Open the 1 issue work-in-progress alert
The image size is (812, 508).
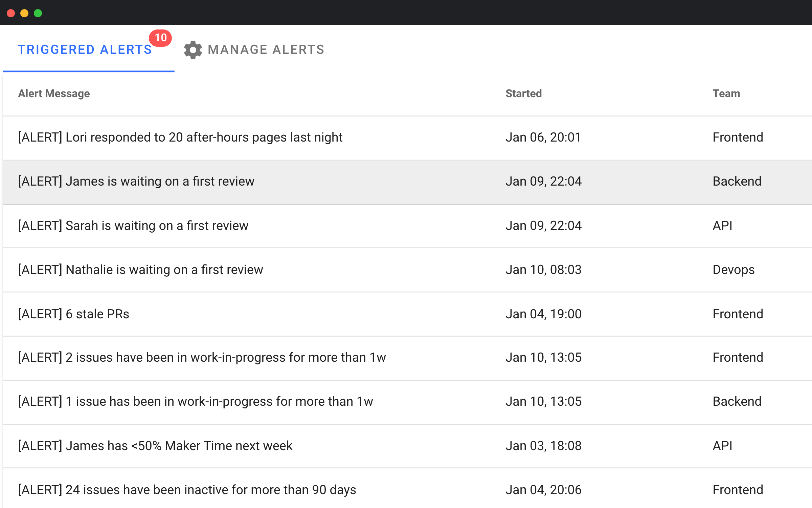(195, 402)
